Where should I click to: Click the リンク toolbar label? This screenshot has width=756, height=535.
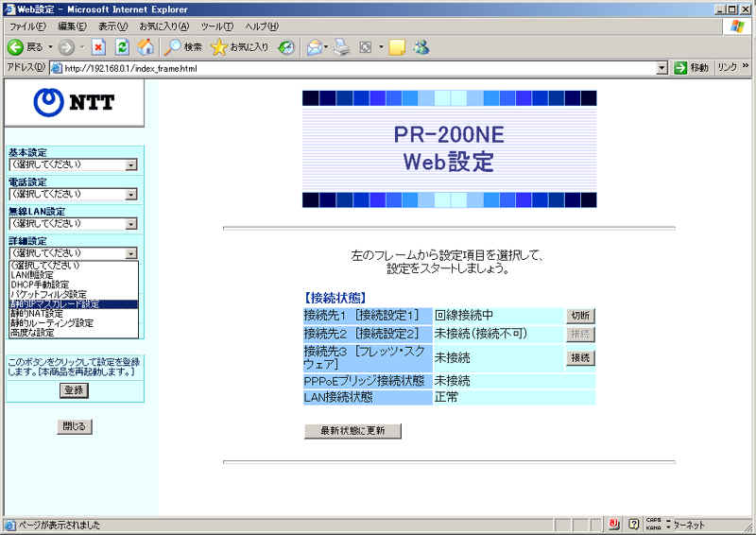click(727, 67)
